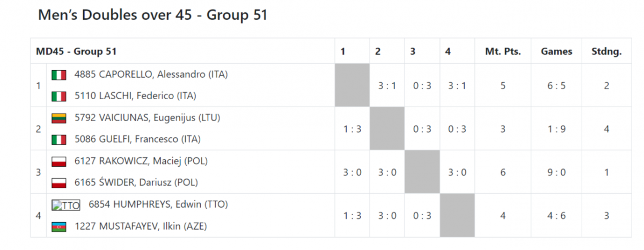Screen dimensions: 644x250
Task: Click the Azerbaijan flag beside MUSTAFAYEV
Action: coord(59,226)
